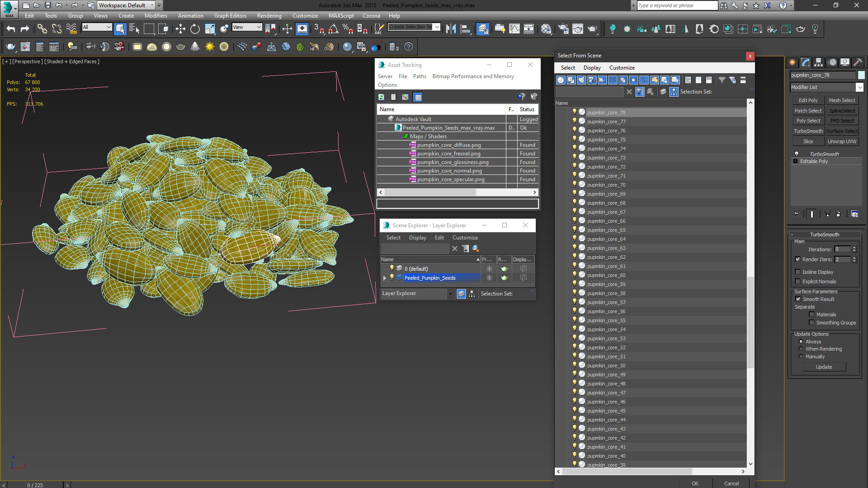Image resolution: width=868 pixels, height=488 pixels.
Task: Activate the Select Object tool
Action: [x=120, y=29]
